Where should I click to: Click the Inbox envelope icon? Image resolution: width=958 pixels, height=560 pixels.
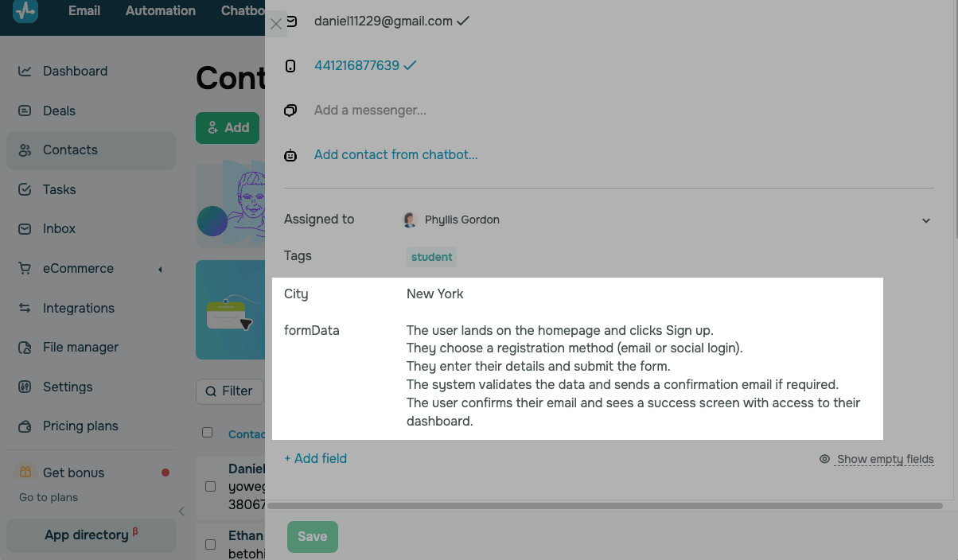click(25, 229)
